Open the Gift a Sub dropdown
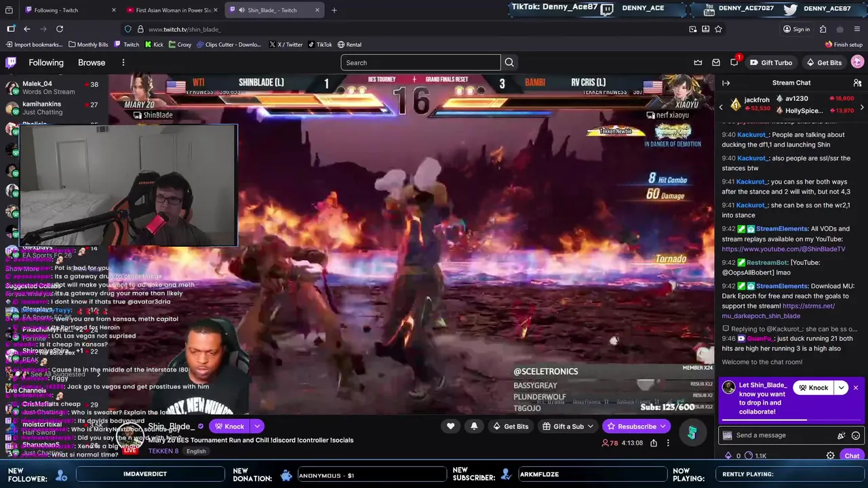Screen dimensions: 868x488 (x=568, y=426)
